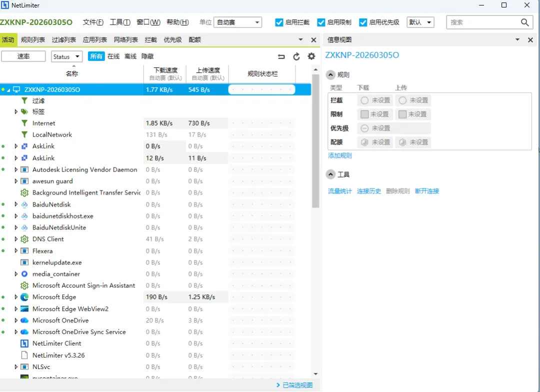
Task: Click the 添加规则 link
Action: pyautogui.click(x=340, y=155)
